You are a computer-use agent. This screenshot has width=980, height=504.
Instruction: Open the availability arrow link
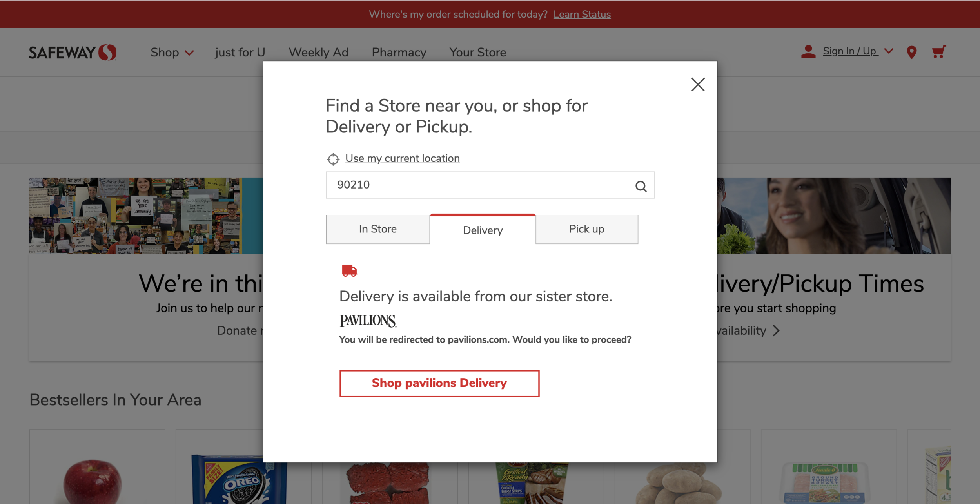pos(776,331)
